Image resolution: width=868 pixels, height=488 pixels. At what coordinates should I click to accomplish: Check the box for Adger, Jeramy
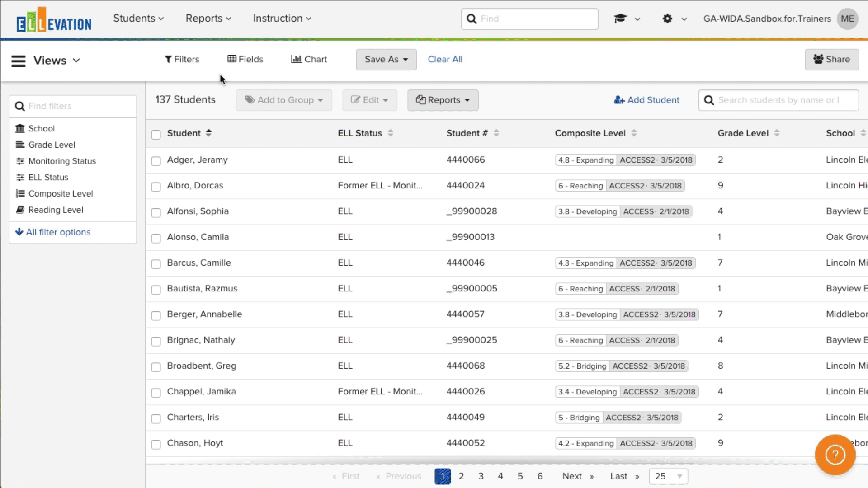(156, 161)
